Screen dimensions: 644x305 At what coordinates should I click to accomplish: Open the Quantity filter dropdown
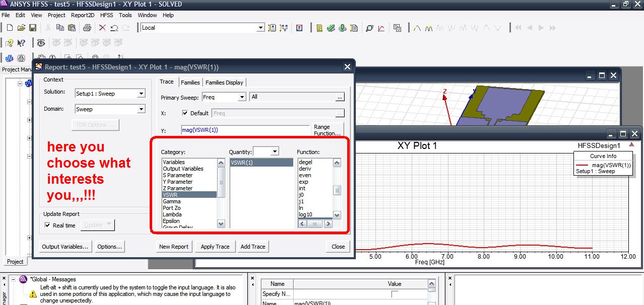[x=274, y=151]
